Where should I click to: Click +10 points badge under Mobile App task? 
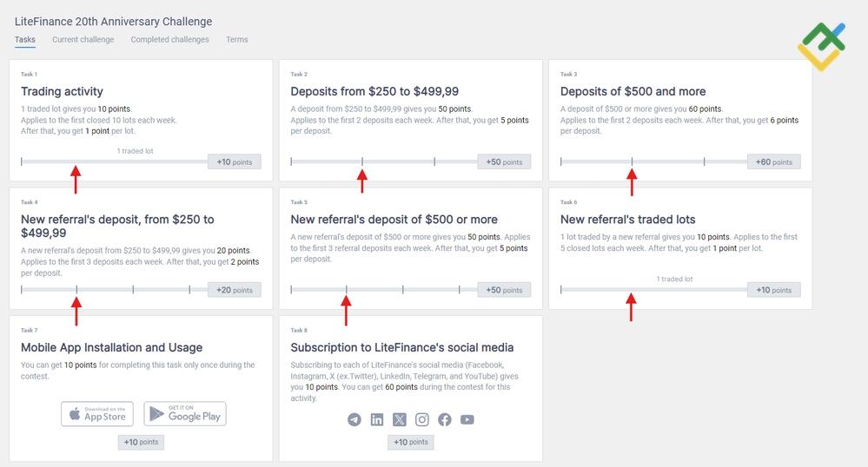[141, 442]
